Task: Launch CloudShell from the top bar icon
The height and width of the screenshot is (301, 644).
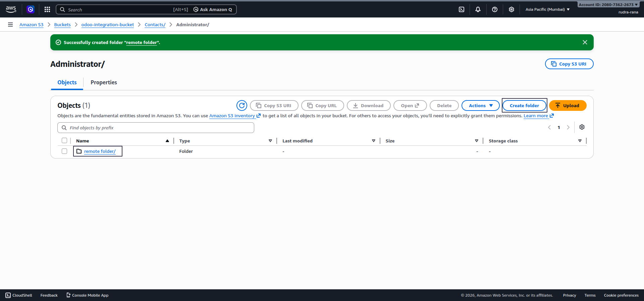Action: (x=462, y=9)
